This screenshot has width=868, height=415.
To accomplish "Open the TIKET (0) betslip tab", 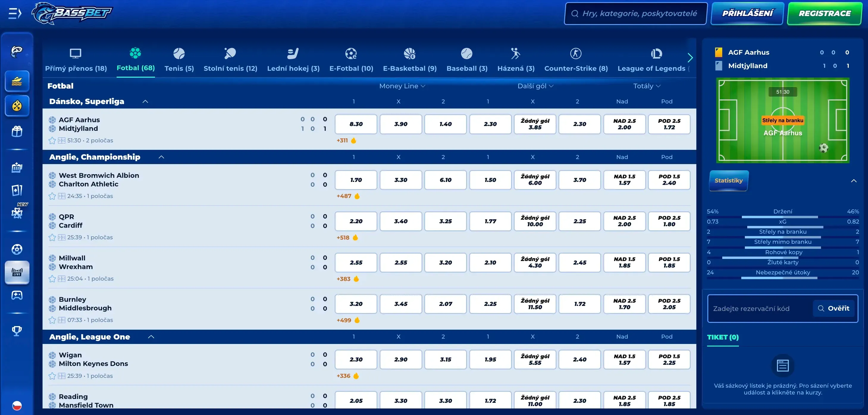I will click(x=723, y=337).
